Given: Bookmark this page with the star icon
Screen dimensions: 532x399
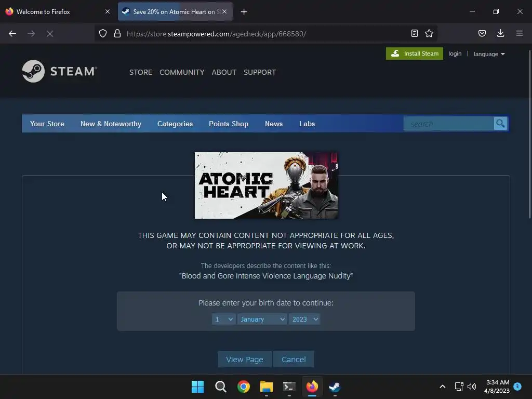Looking at the screenshot, I should [429, 33].
